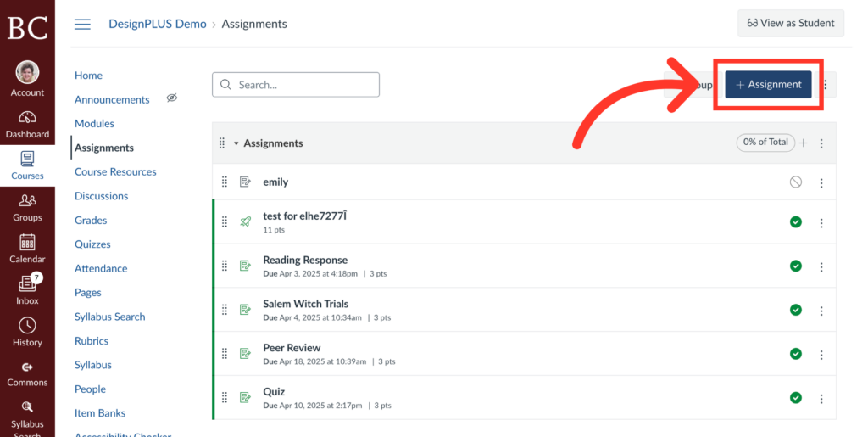Viewport: 868px width, 437px height.
Task: Open the emily assignment link
Action: [275, 182]
